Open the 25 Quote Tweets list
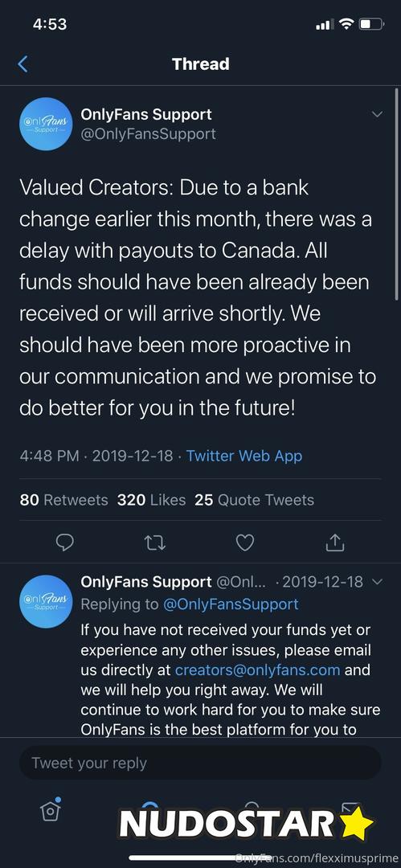Screen dimensions: 401x868 [x=254, y=500]
